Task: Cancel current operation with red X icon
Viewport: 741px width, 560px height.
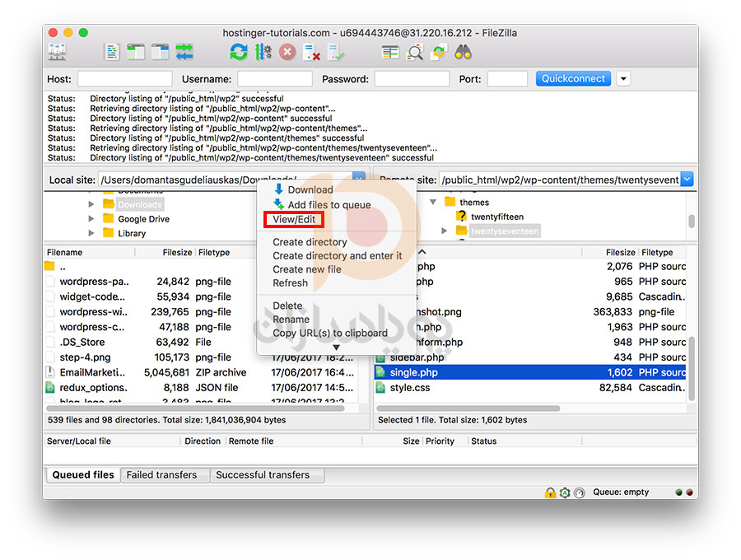Action: 287,52
